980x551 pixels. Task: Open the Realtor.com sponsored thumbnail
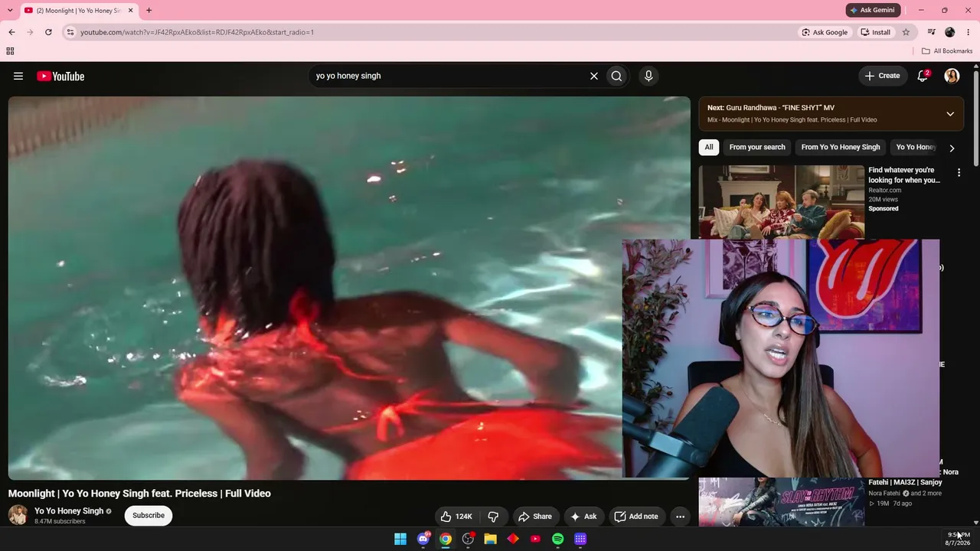pos(781,202)
